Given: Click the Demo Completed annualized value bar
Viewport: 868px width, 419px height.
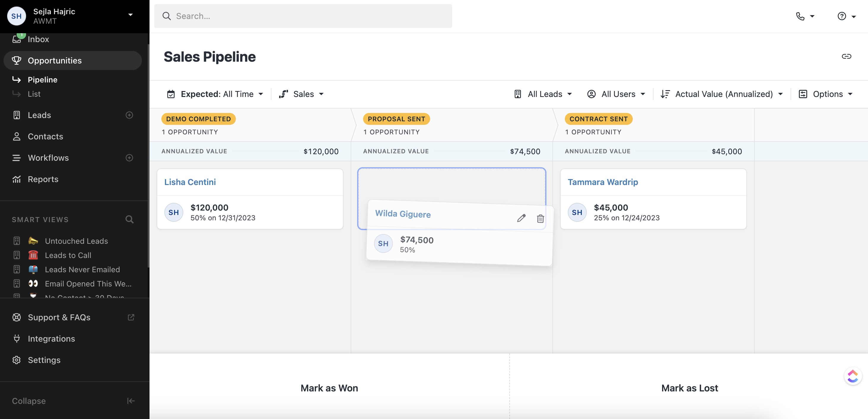Looking at the screenshot, I should pos(250,151).
